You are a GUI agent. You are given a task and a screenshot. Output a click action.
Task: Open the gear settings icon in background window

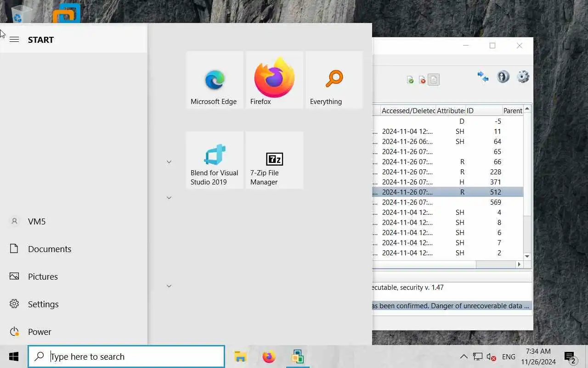(x=523, y=76)
